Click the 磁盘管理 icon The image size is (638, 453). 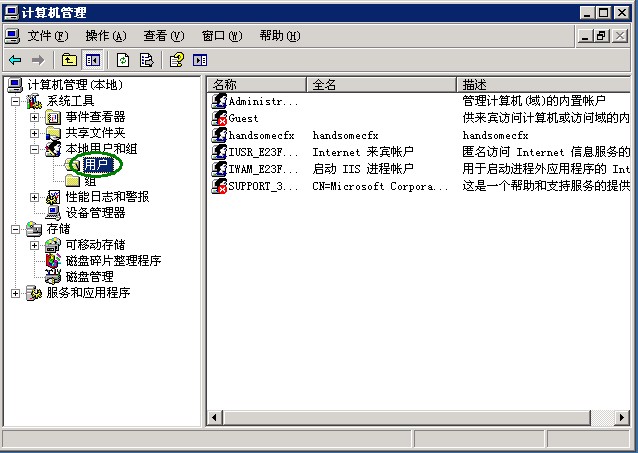coord(53,277)
